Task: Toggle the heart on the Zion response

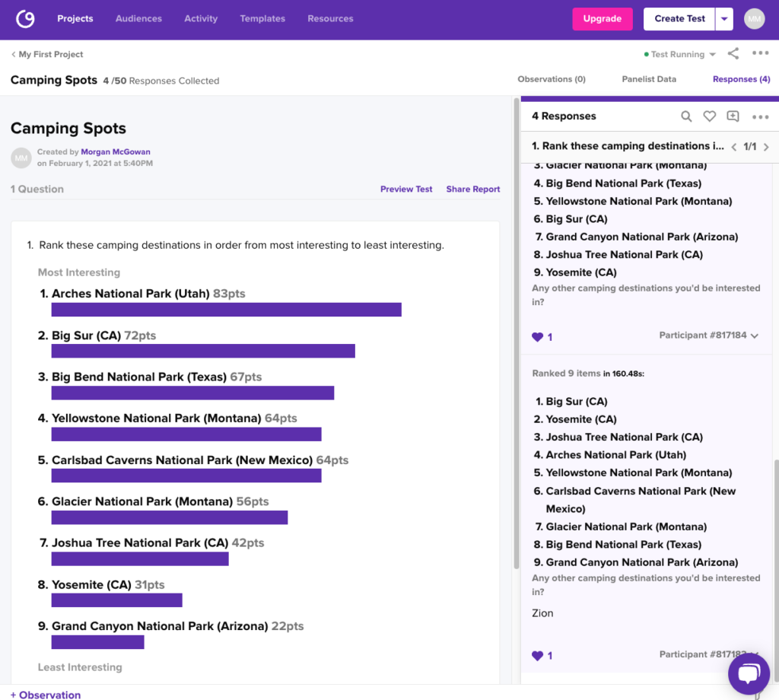Action: (x=538, y=655)
